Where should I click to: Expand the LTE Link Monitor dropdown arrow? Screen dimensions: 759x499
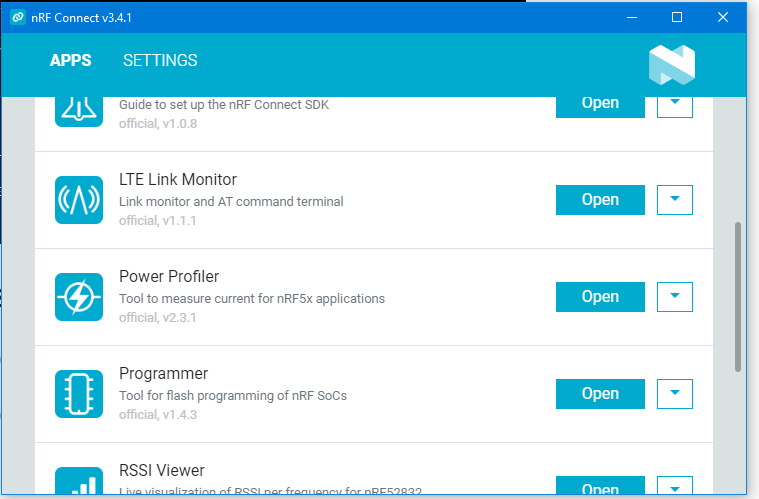point(675,200)
